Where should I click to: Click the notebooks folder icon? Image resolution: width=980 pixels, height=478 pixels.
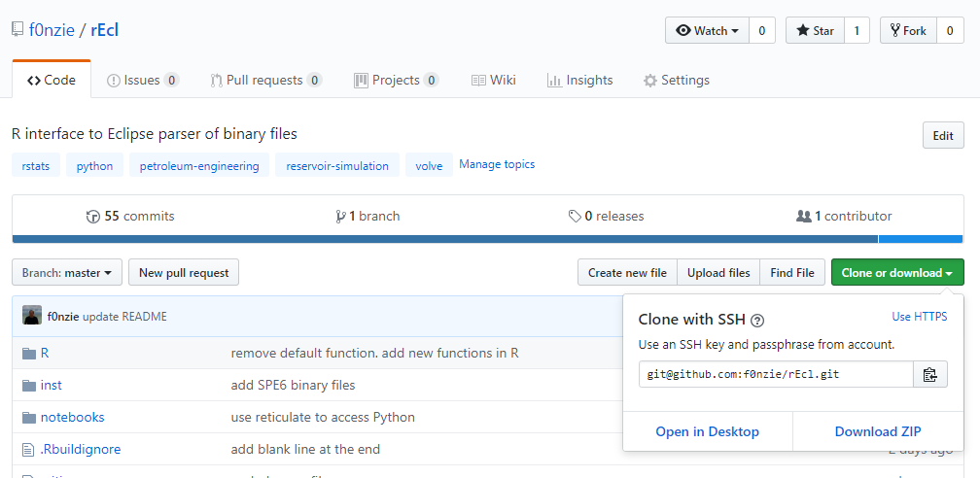(x=28, y=417)
